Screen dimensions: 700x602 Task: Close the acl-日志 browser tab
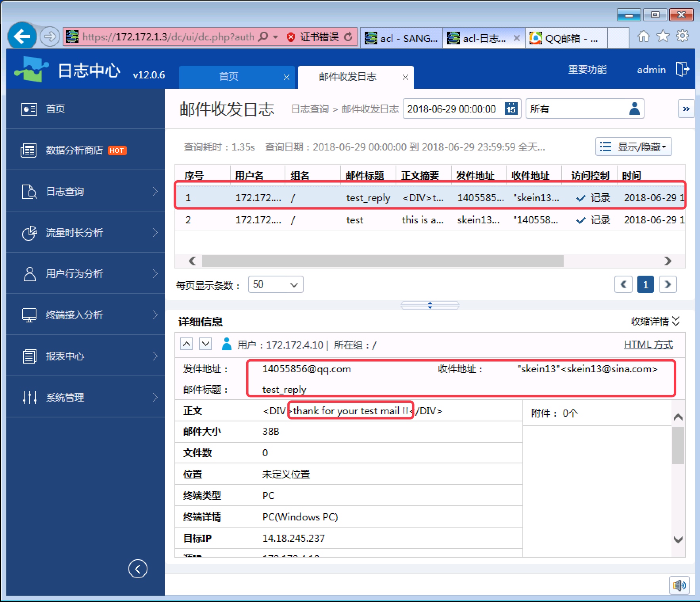click(516, 38)
